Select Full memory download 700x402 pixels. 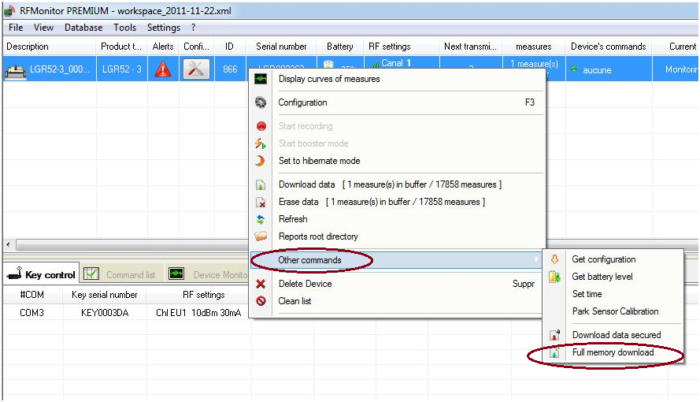pos(613,352)
